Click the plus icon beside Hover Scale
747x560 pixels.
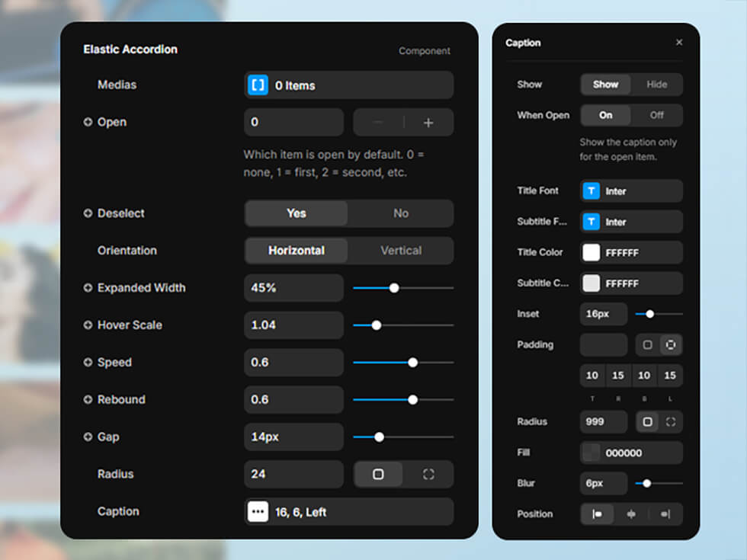tap(88, 325)
